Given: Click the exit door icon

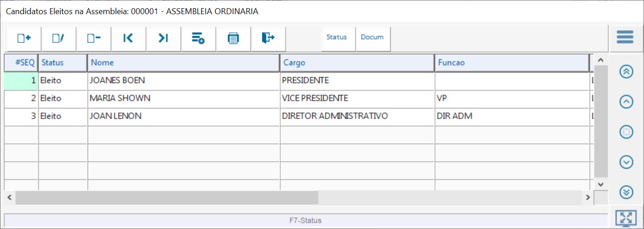Looking at the screenshot, I should coord(268,38).
